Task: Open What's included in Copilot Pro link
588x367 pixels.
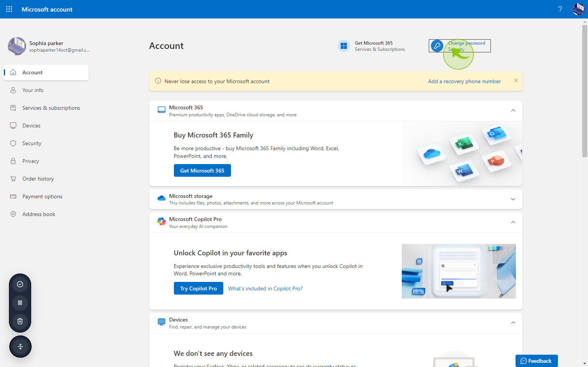Action: [x=265, y=288]
